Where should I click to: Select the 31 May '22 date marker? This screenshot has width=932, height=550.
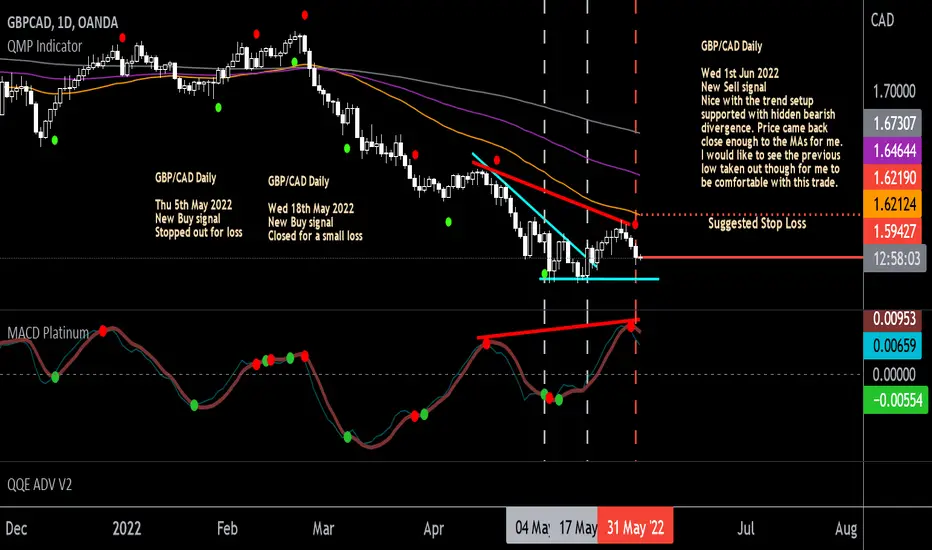click(x=635, y=527)
